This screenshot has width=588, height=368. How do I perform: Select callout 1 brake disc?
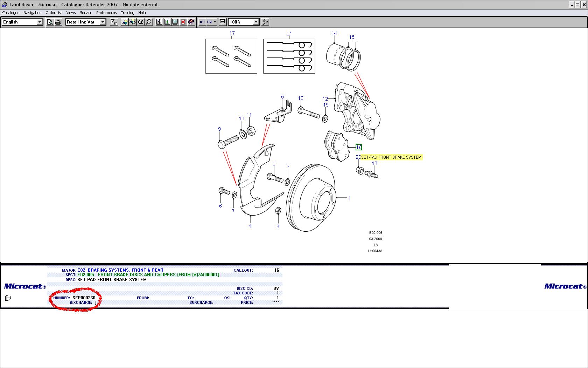click(349, 198)
